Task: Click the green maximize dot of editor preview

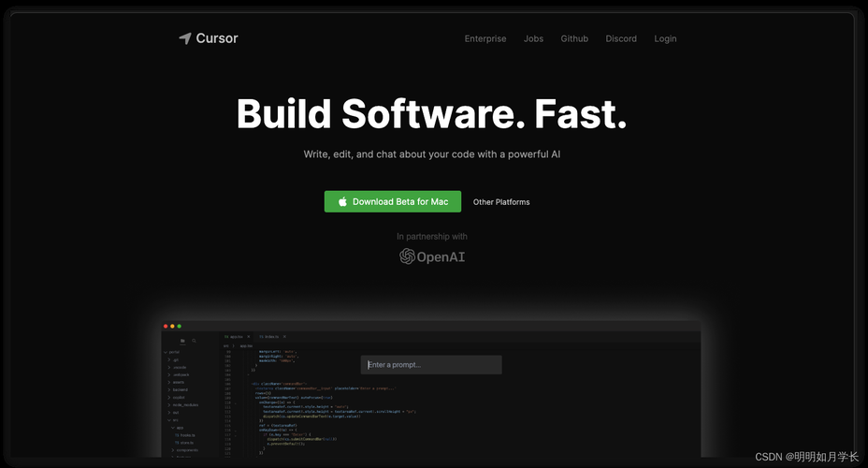Action: coord(180,327)
